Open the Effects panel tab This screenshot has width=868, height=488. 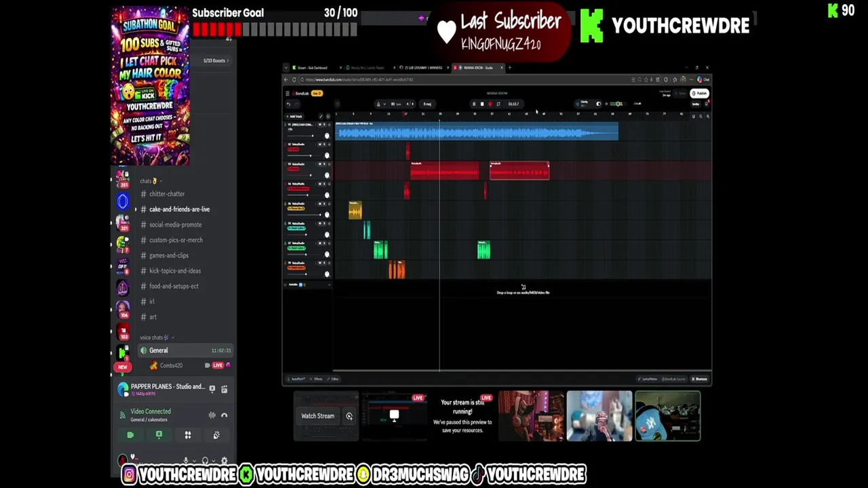316,379
